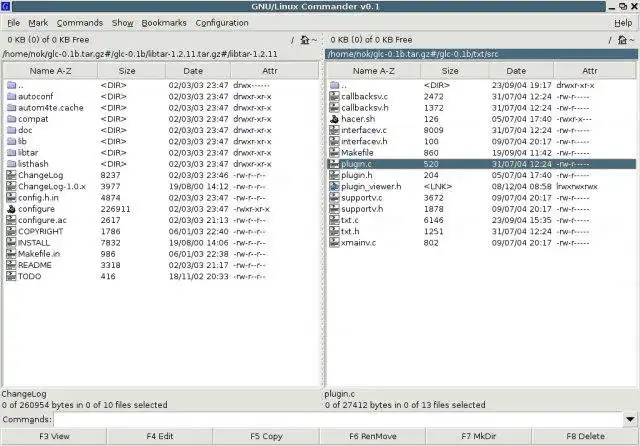Click the F7 MkDir button
Viewport: 640px width, 446px height.
479,436
